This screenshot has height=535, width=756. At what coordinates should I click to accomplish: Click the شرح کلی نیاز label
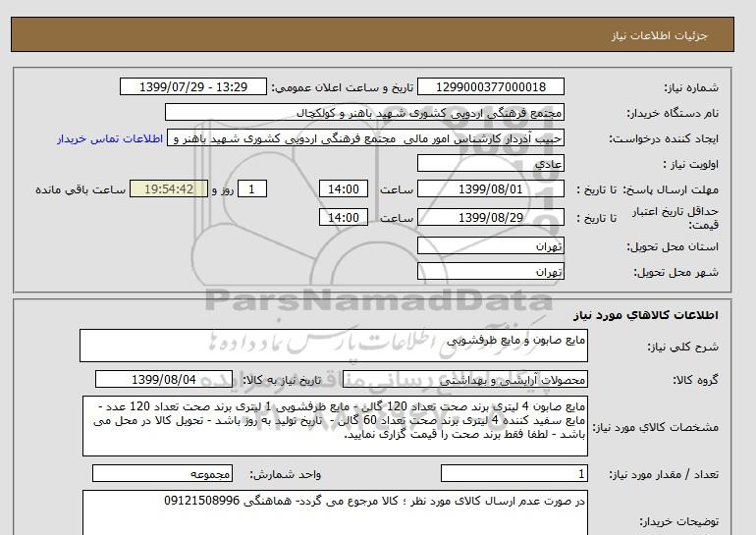(682, 348)
